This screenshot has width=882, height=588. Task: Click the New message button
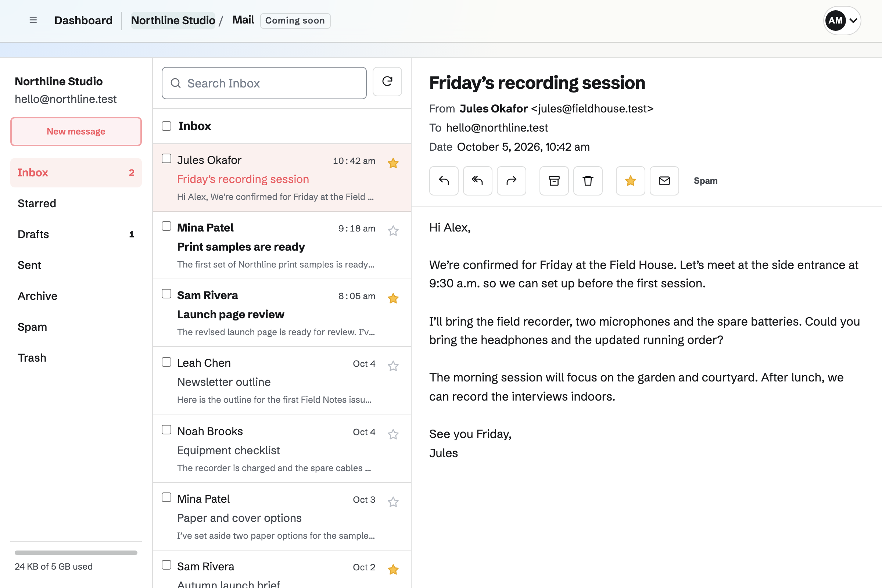76,131
